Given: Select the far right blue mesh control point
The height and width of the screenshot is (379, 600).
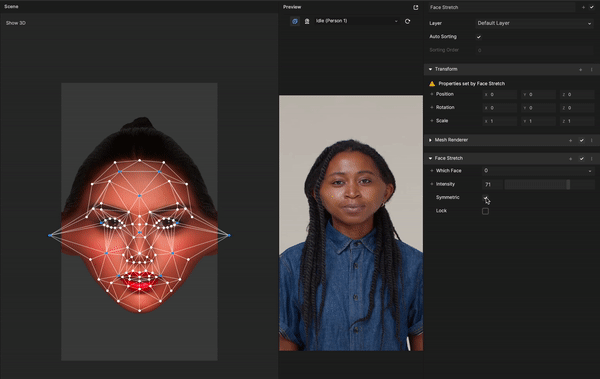Looking at the screenshot, I should [x=229, y=235].
